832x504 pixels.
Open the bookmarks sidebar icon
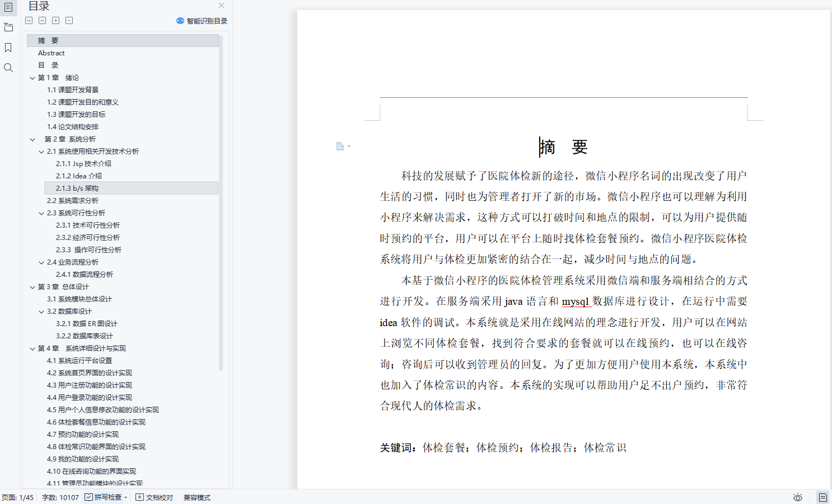(x=8, y=48)
